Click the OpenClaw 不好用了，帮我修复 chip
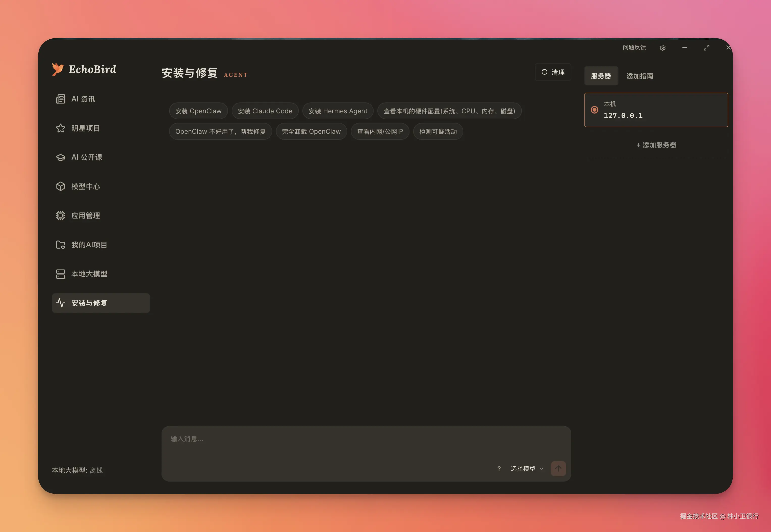This screenshot has height=532, width=771. pos(220,132)
